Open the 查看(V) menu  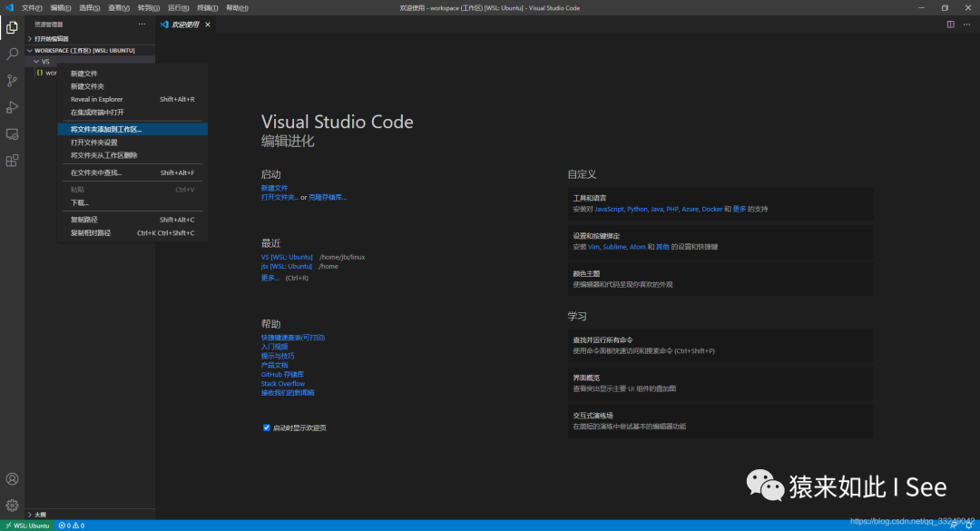(x=119, y=8)
